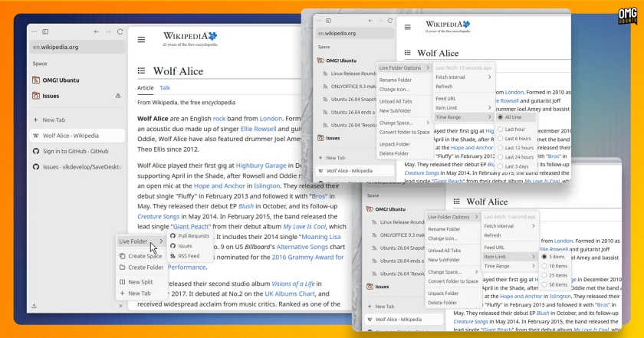
Task: Reload page in the top-right window
Action: (x=390, y=21)
